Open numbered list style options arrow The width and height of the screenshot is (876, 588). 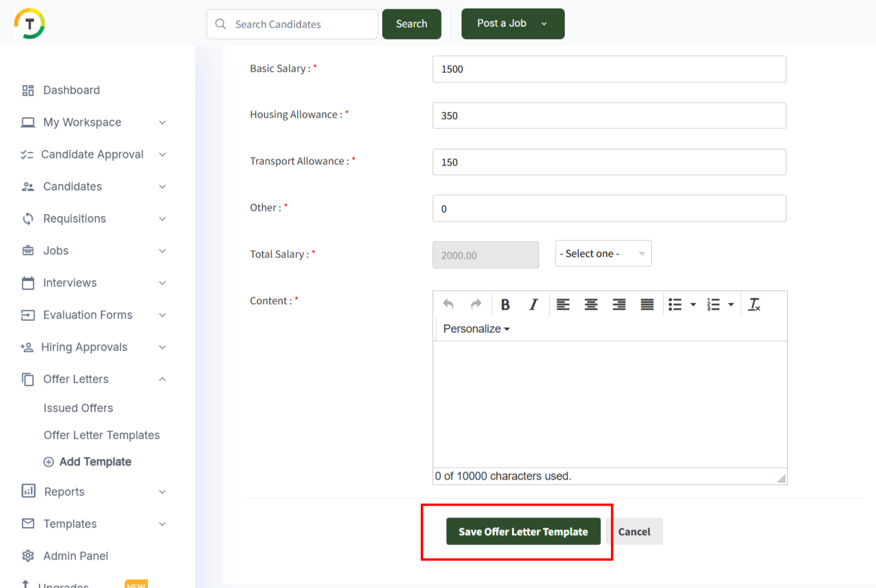click(x=731, y=305)
